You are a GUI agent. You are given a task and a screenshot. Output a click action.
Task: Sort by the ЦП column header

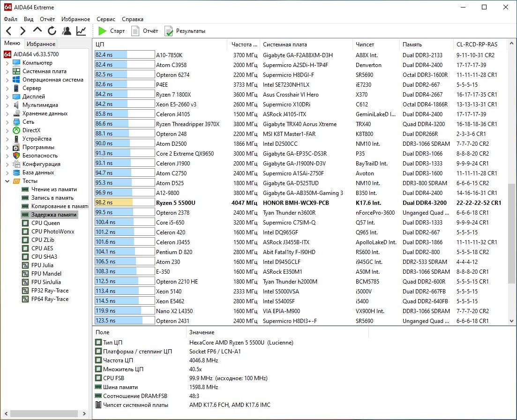(x=159, y=44)
